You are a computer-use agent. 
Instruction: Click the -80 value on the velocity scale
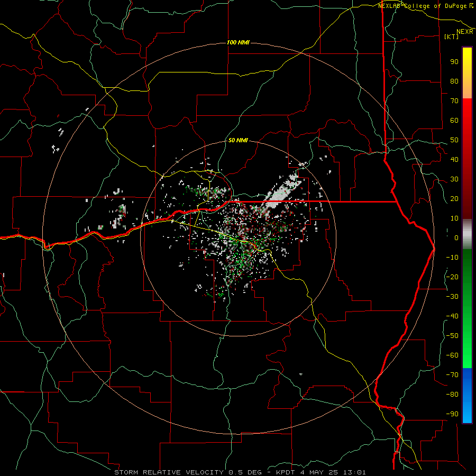click(452, 395)
